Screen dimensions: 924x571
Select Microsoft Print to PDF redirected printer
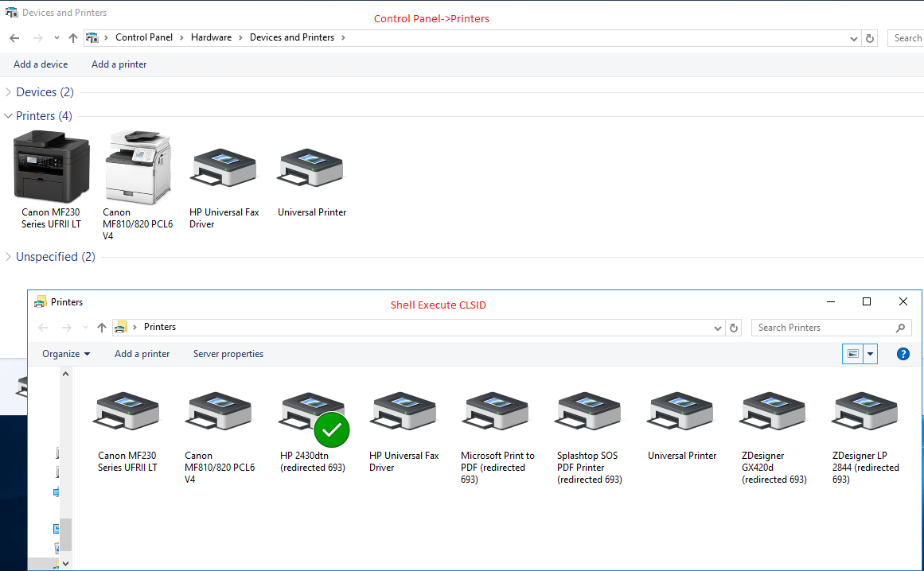(x=497, y=437)
